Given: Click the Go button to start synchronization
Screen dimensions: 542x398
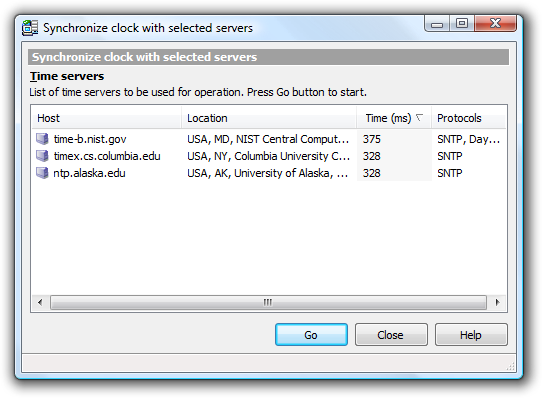Looking at the screenshot, I should coord(311,334).
